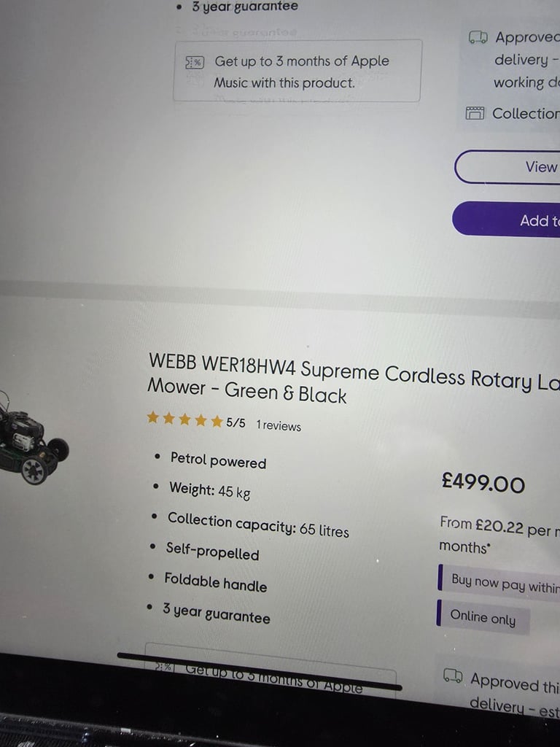Click the five gold stars rating
The height and width of the screenshot is (747, 560).
(184, 419)
